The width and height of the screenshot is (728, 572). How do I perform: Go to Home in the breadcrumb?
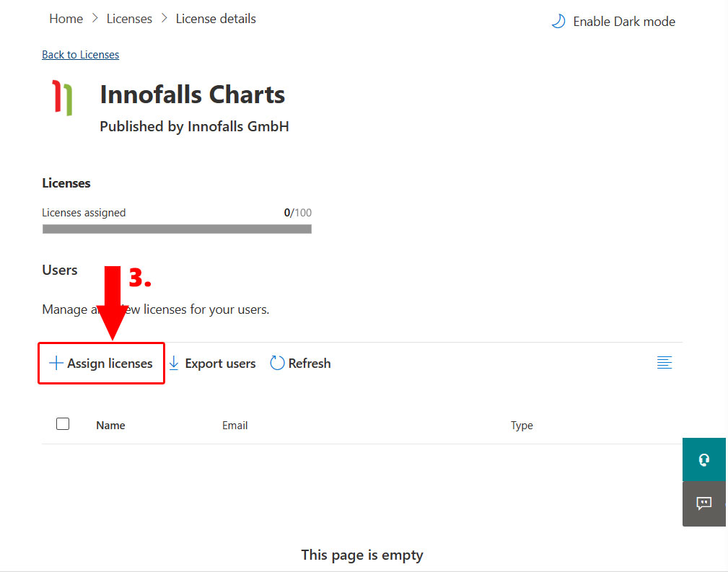(x=66, y=19)
